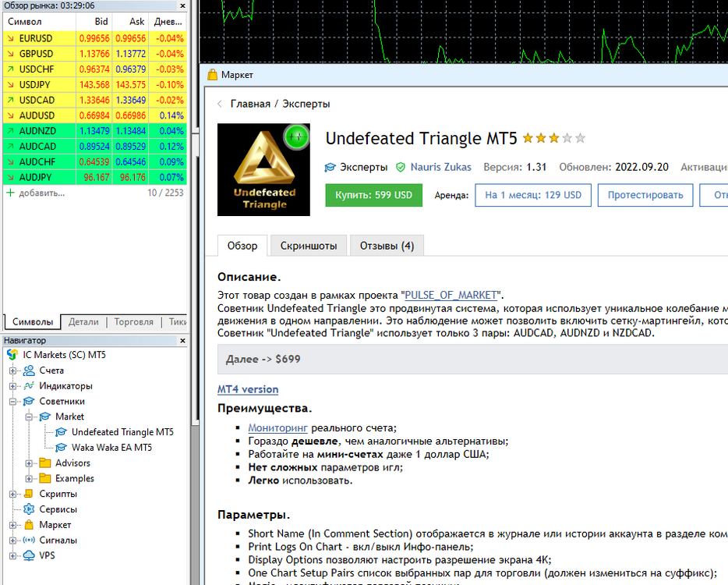
Task: Expand the Examples folder node
Action: pos(29,479)
